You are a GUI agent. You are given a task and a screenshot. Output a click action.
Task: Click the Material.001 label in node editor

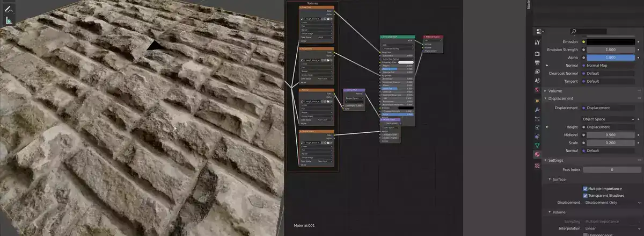coord(304,225)
